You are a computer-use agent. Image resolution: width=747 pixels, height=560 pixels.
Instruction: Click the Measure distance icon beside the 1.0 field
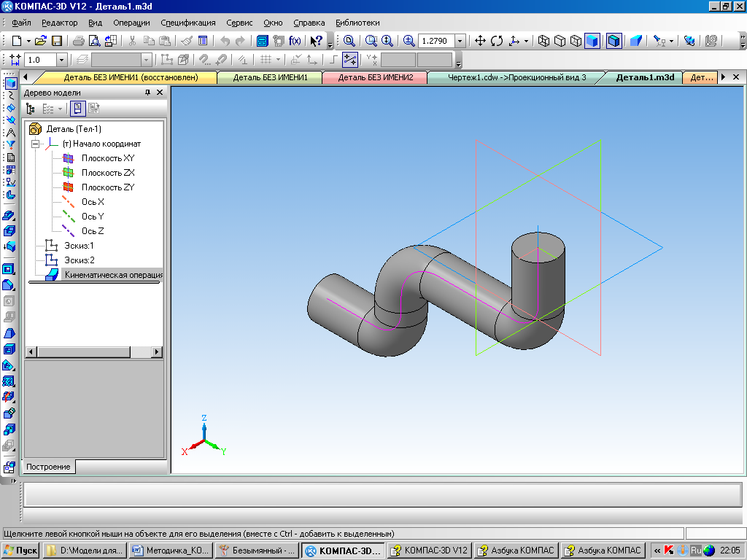pyautogui.click(x=15, y=60)
